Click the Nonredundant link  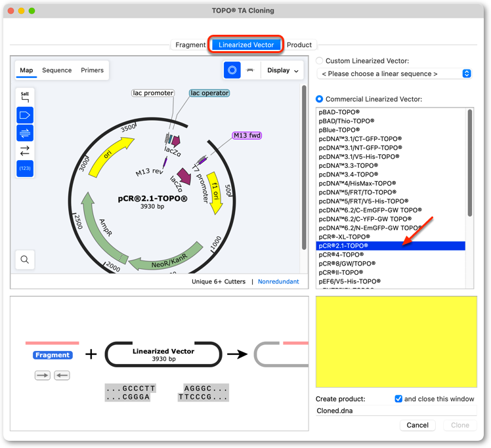pyautogui.click(x=278, y=281)
